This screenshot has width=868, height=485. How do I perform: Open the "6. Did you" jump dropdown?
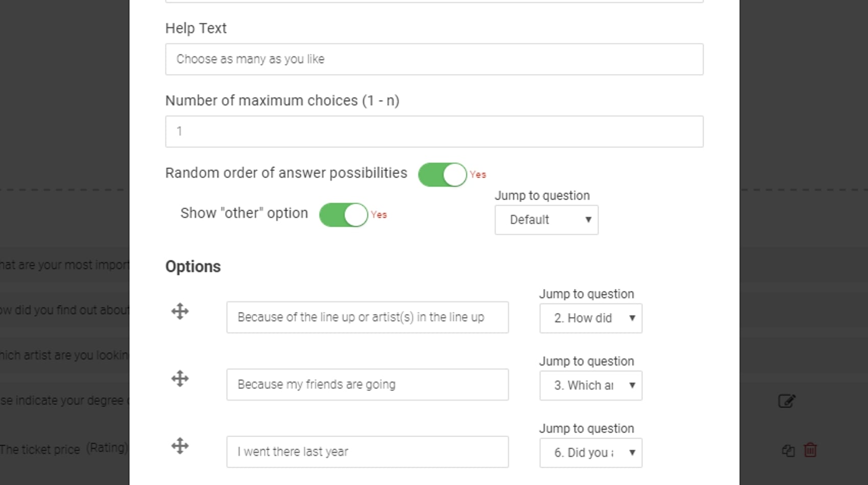pyautogui.click(x=591, y=453)
